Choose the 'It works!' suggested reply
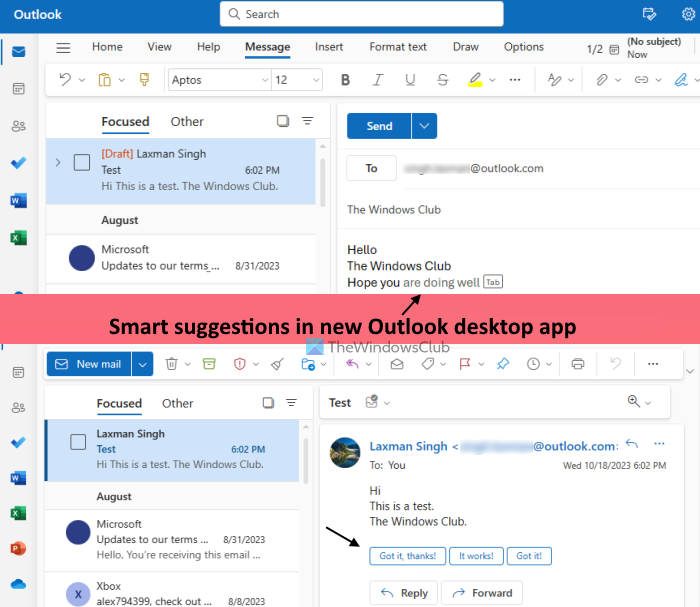The width and height of the screenshot is (700, 607). 476,556
